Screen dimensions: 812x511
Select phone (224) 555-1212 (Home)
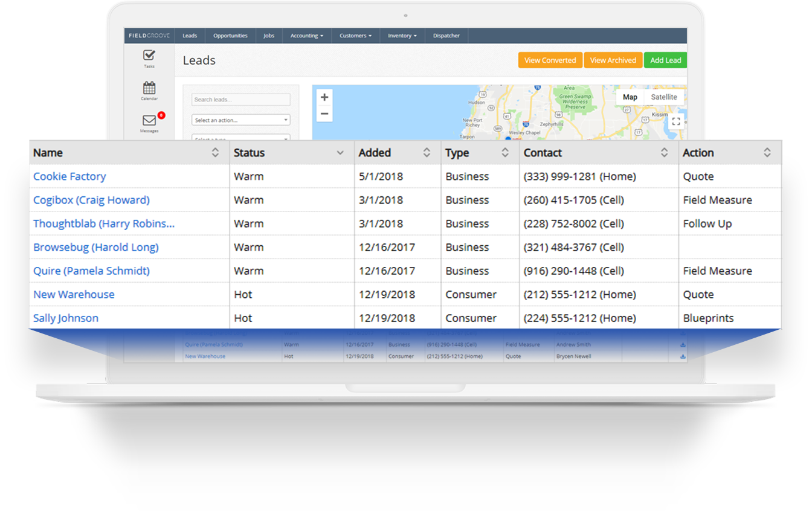(580, 318)
